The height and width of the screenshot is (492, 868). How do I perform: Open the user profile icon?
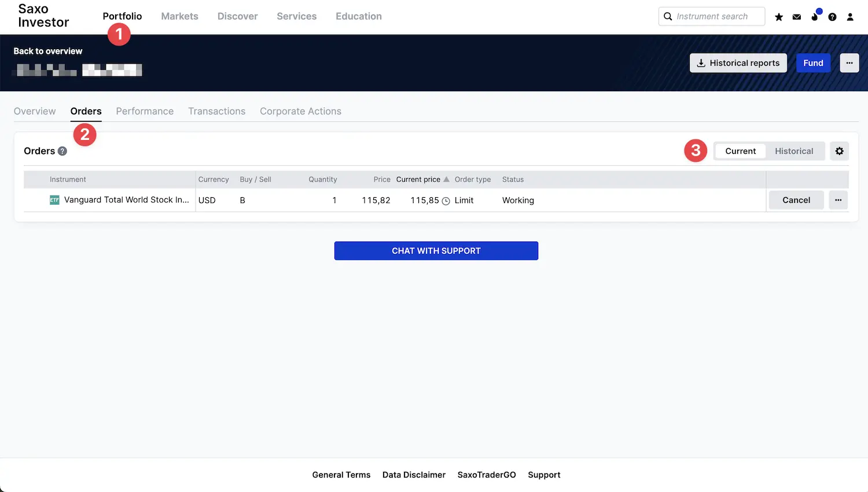pos(850,17)
